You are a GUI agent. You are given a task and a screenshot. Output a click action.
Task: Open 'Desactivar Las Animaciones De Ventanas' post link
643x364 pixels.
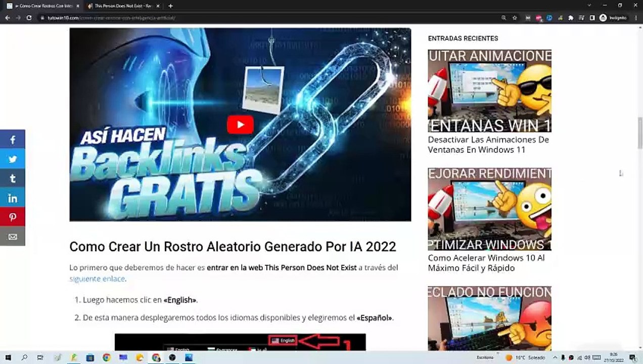tap(488, 145)
